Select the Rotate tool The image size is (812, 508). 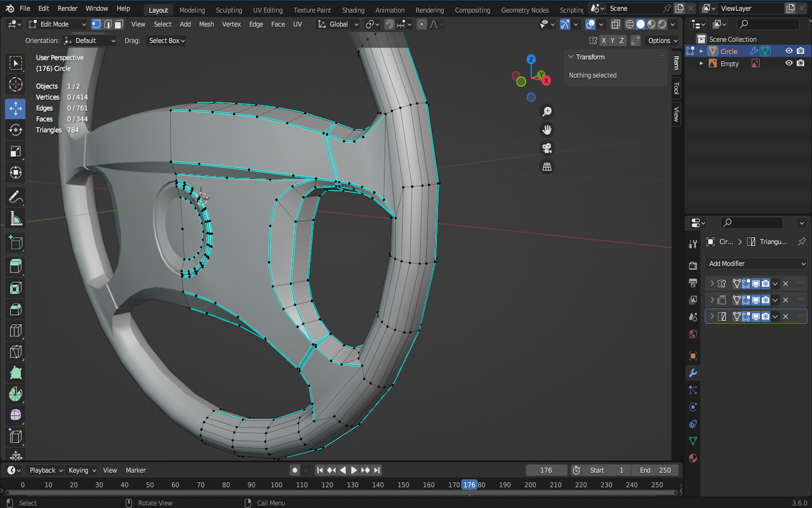point(15,130)
